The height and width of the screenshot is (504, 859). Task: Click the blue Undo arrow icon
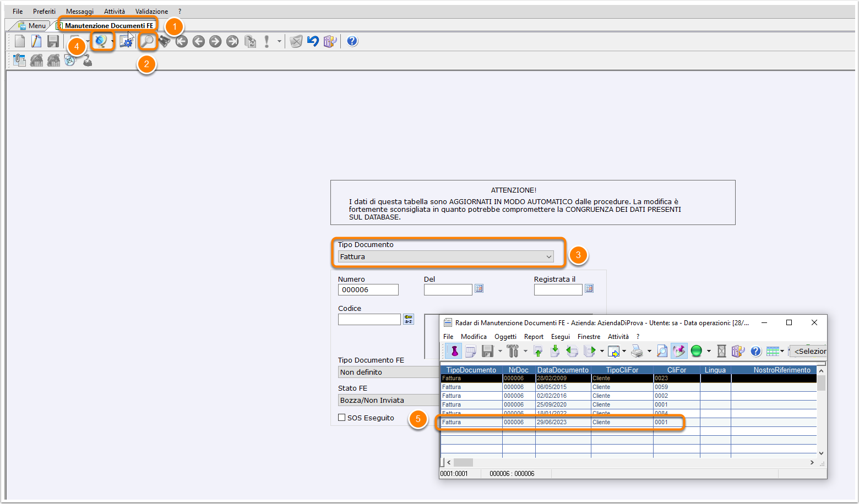click(x=313, y=41)
